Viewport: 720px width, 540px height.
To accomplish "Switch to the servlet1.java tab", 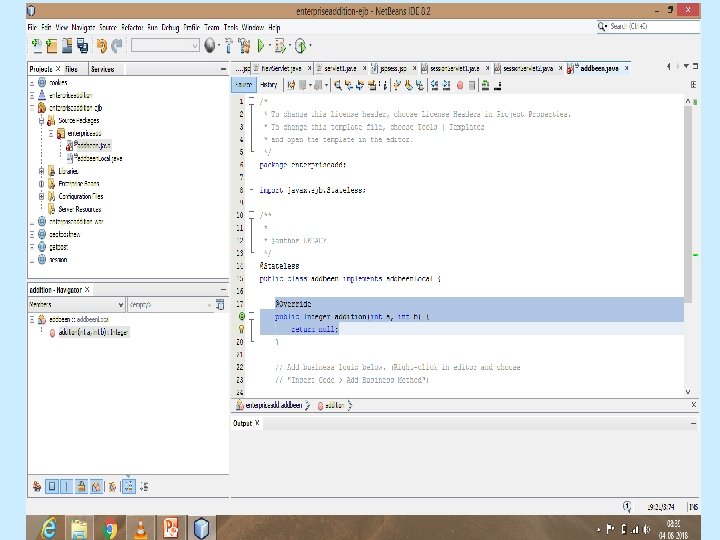I will pos(340,68).
